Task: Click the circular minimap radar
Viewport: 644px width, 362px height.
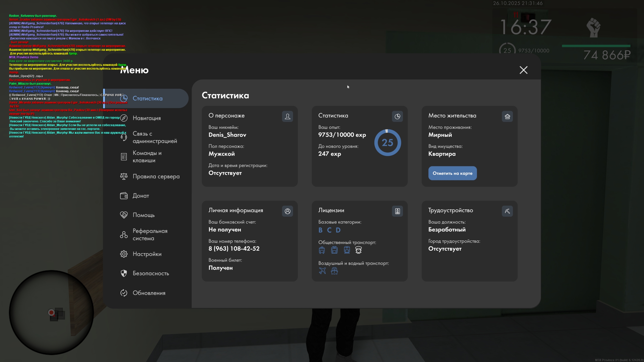Action: 51,312
